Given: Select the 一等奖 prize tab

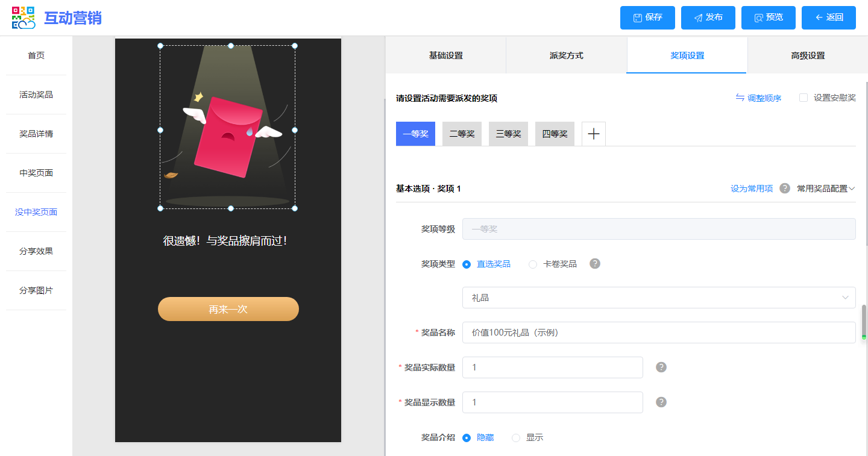Looking at the screenshot, I should [415, 134].
